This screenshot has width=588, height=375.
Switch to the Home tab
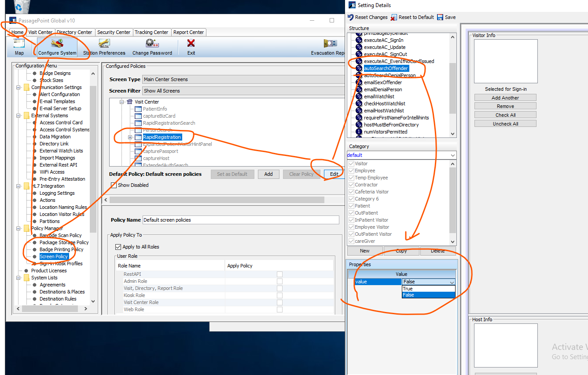[x=18, y=32]
